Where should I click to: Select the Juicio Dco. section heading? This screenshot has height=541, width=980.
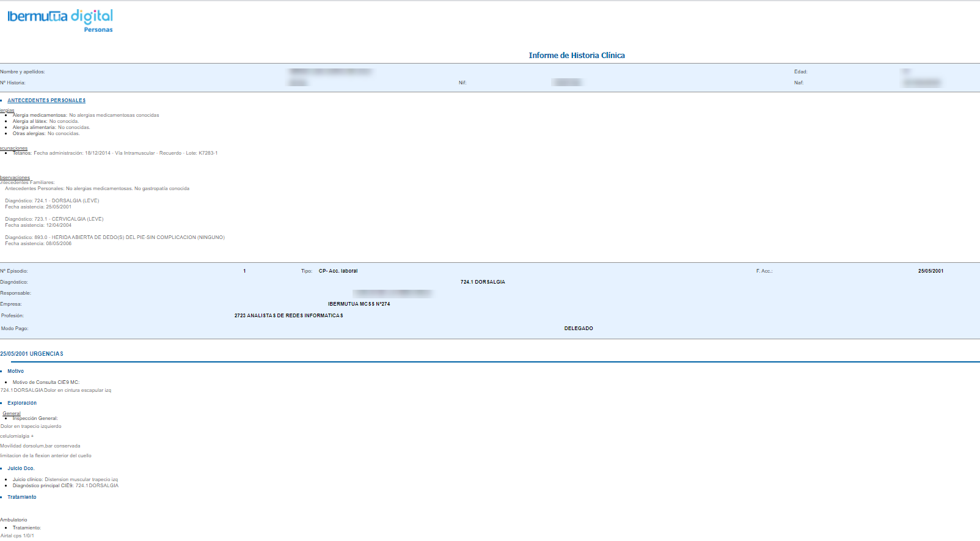21,468
